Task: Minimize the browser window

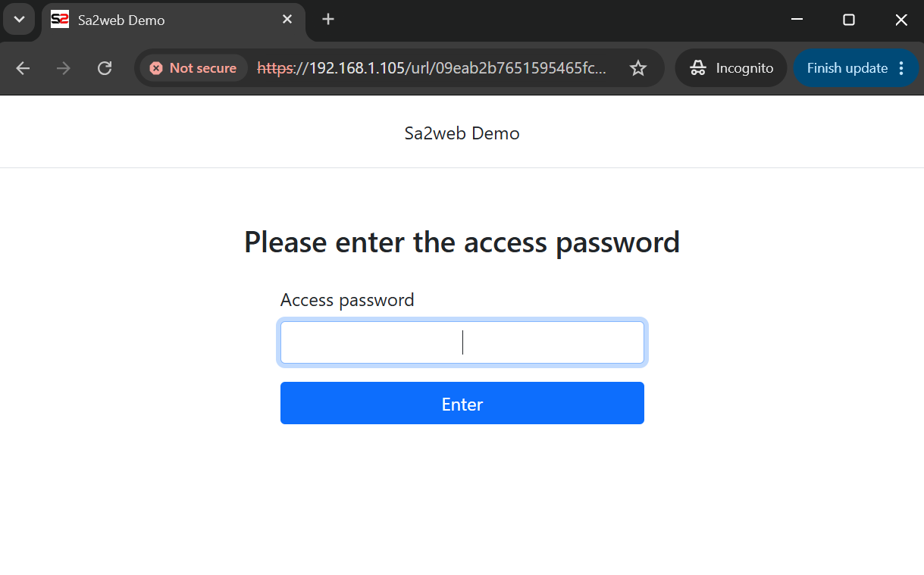Action: coord(797,20)
